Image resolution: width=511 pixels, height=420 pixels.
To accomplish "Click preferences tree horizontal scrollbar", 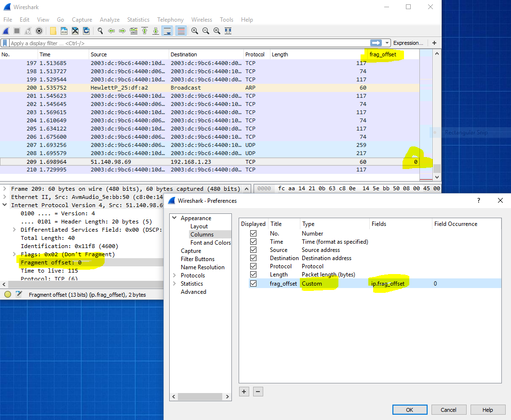I will pyautogui.click(x=200, y=396).
